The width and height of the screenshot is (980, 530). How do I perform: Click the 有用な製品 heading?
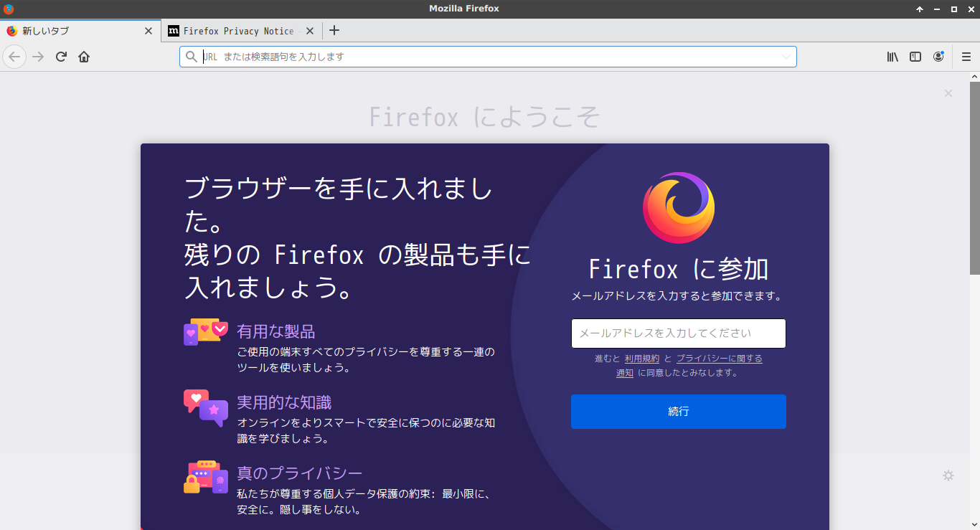click(276, 331)
